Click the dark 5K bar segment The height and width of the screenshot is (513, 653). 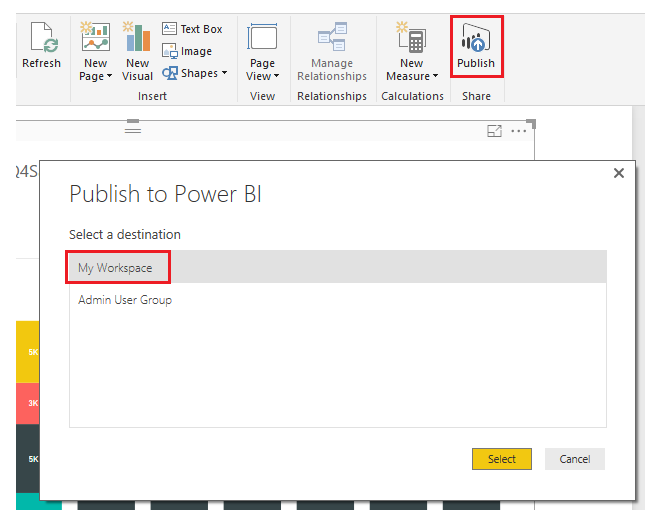tap(27, 459)
